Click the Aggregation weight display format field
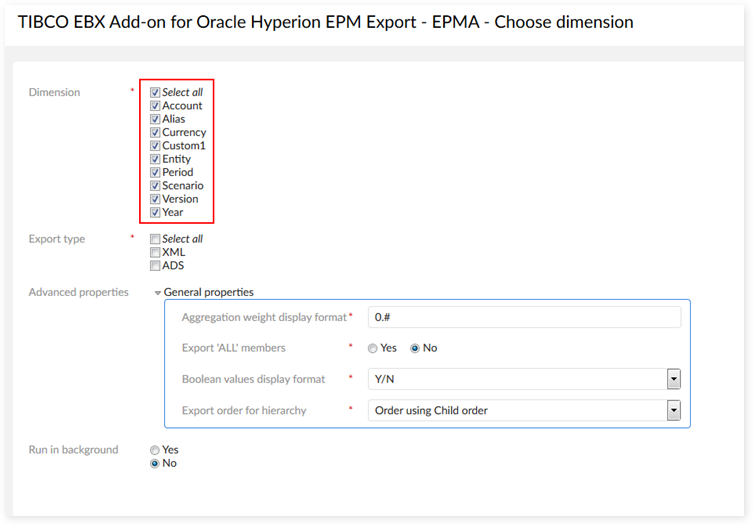 tap(524, 317)
